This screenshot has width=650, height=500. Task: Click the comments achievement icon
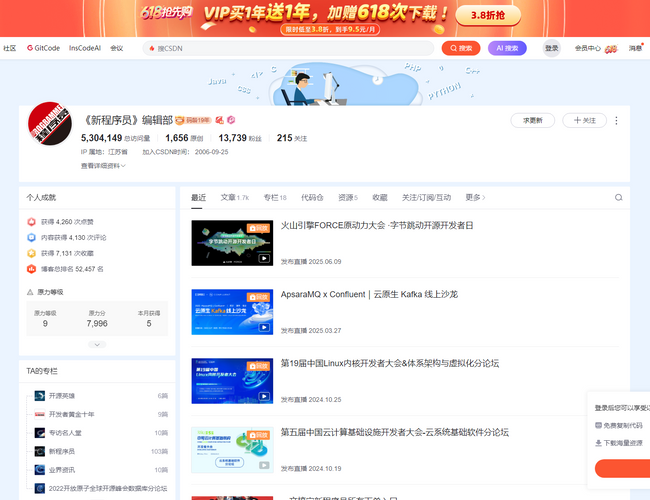(32, 238)
